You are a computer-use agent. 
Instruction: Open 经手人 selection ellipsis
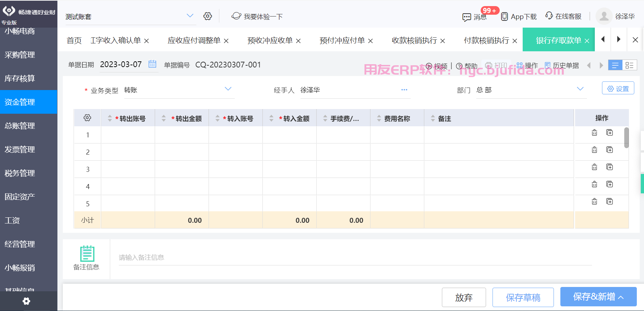pyautogui.click(x=404, y=90)
